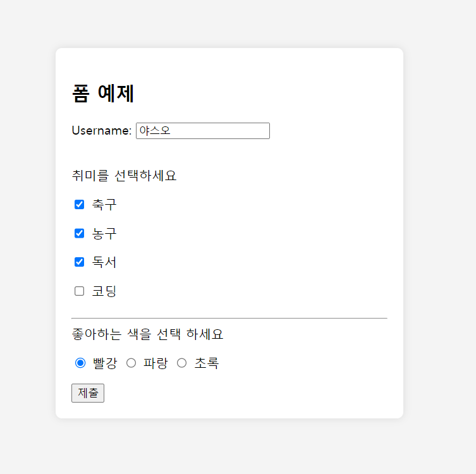Image resolution: width=476 pixels, height=474 pixels.
Task: Click the 축구 label text
Action: point(104,205)
